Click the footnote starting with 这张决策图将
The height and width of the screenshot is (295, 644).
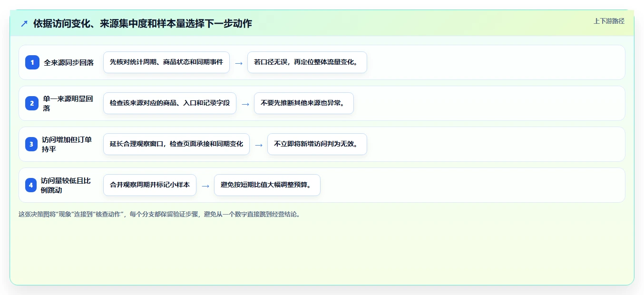tap(159, 215)
